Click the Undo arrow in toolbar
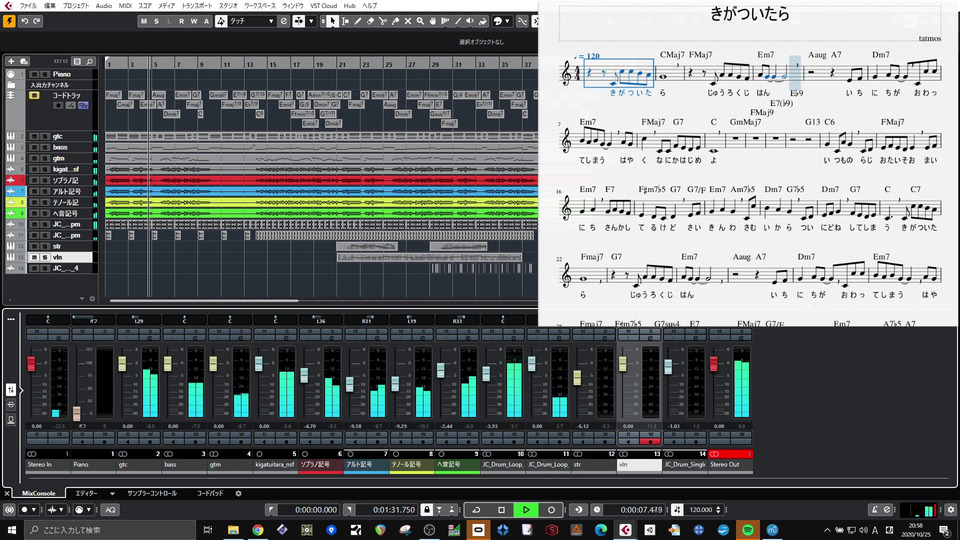 (x=24, y=21)
